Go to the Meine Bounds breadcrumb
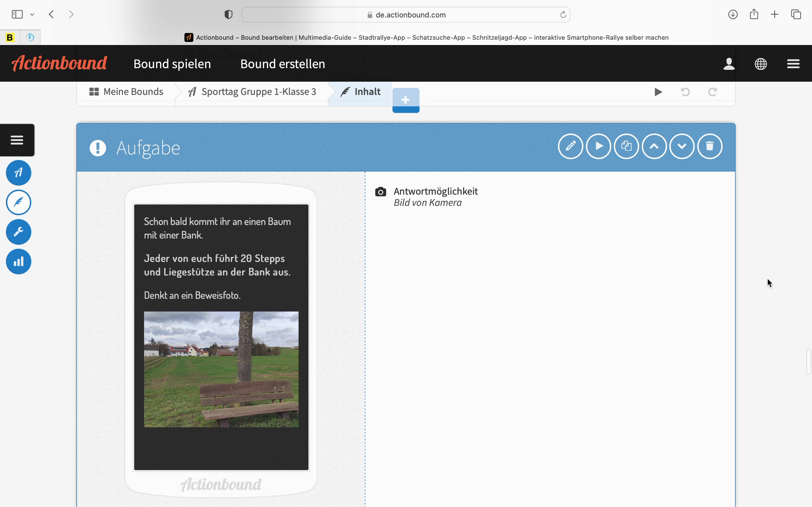The height and width of the screenshot is (507, 812). [x=126, y=92]
